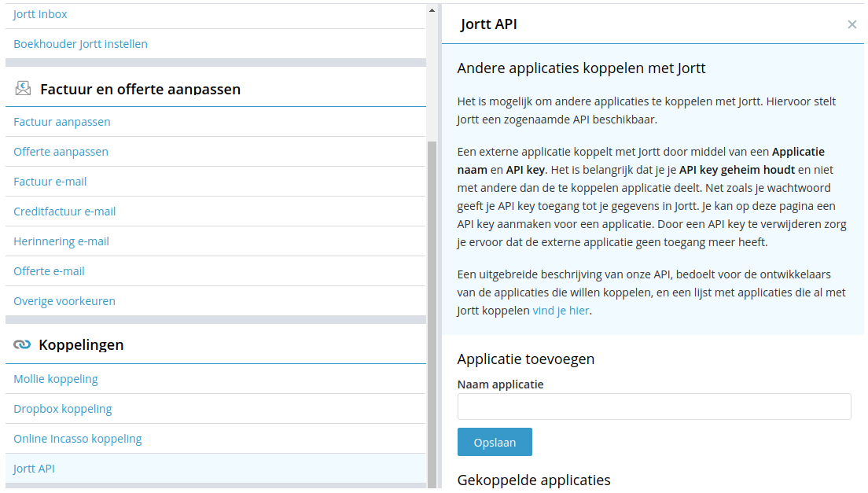
Task: Open the Jortt Inbox link
Action: 40,14
